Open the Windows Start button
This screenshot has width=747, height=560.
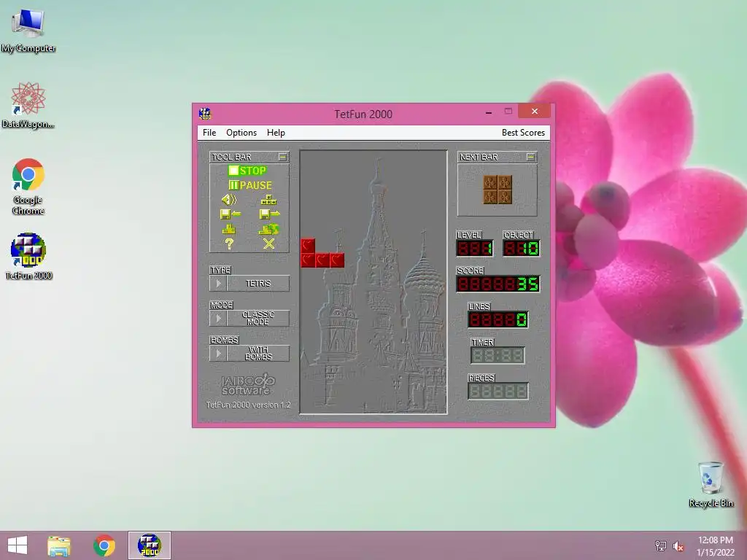click(18, 545)
